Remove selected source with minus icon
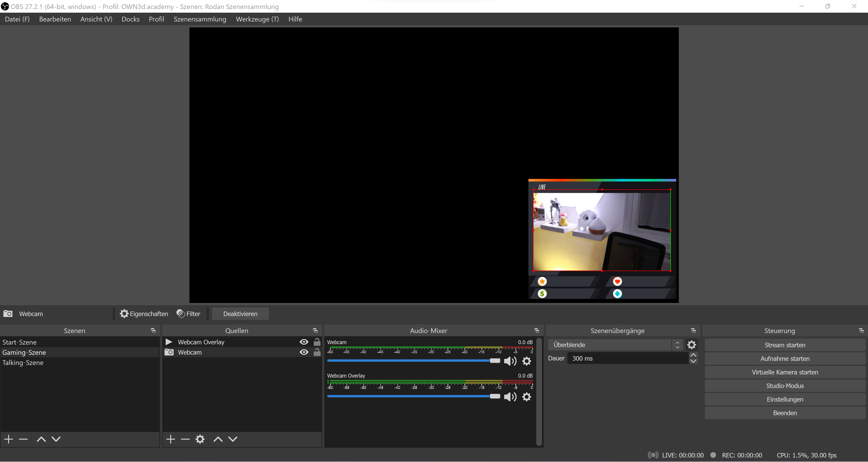The image size is (868, 462). coord(185,439)
